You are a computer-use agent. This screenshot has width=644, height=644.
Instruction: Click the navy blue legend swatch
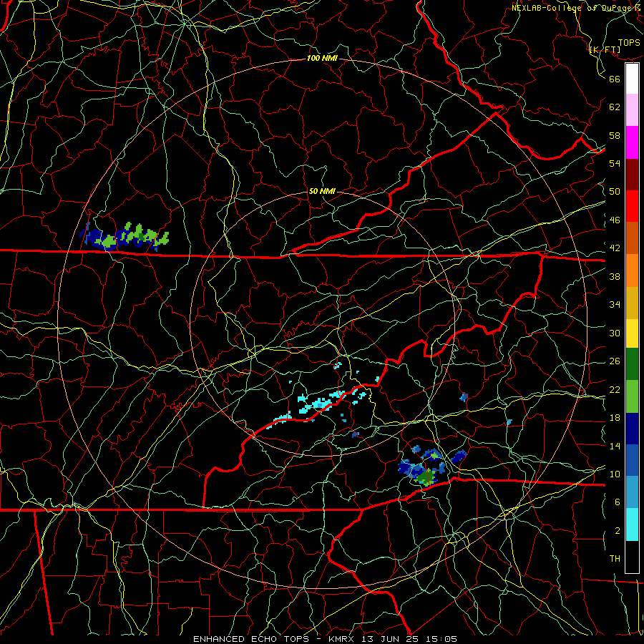pyautogui.click(x=632, y=429)
